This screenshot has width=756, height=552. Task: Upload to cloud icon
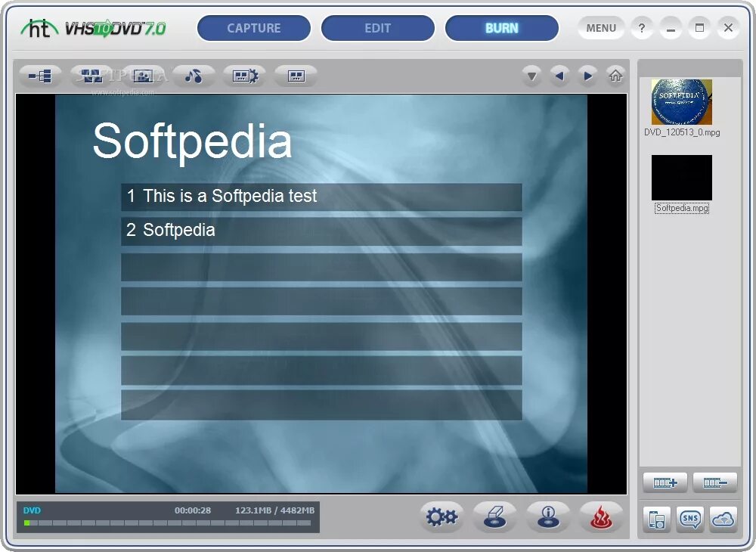[x=723, y=519]
